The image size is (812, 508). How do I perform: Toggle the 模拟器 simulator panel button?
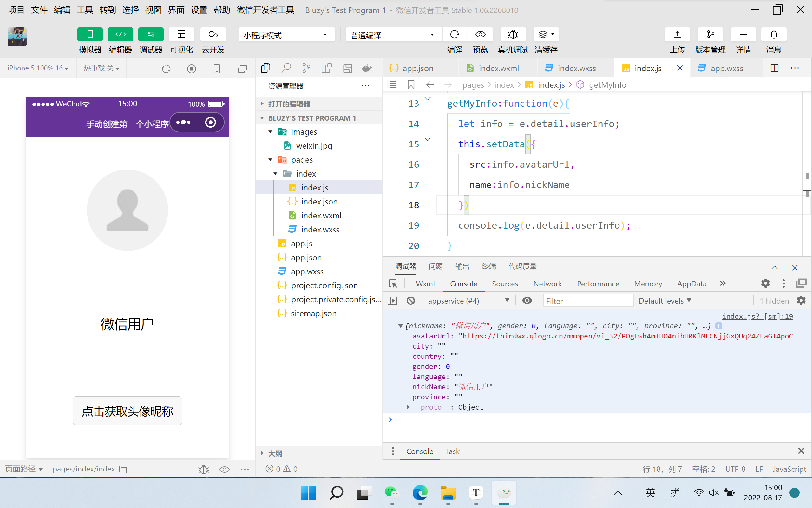[x=90, y=34]
